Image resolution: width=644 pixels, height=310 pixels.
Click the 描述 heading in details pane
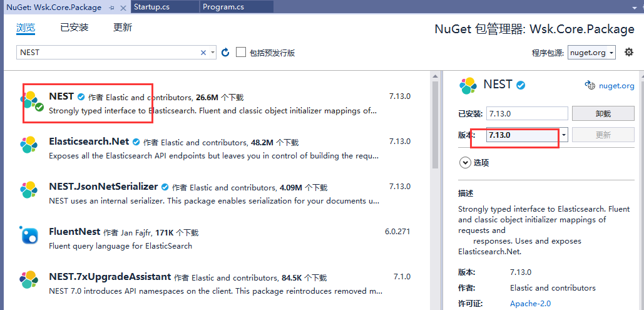466,193
